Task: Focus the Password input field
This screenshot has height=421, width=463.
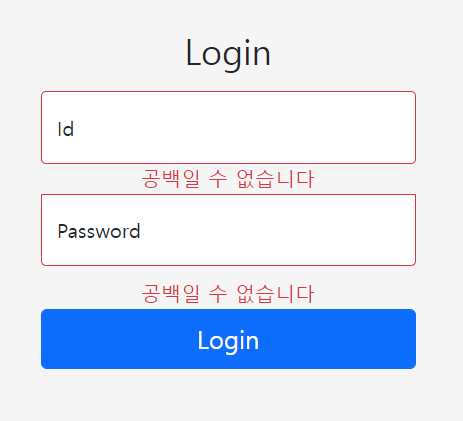Action: click(x=228, y=230)
